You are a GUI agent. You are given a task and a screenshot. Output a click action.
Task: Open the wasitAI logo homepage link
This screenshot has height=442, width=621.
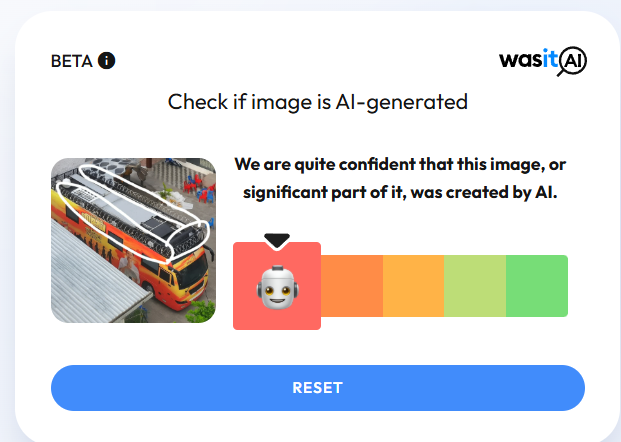543,61
